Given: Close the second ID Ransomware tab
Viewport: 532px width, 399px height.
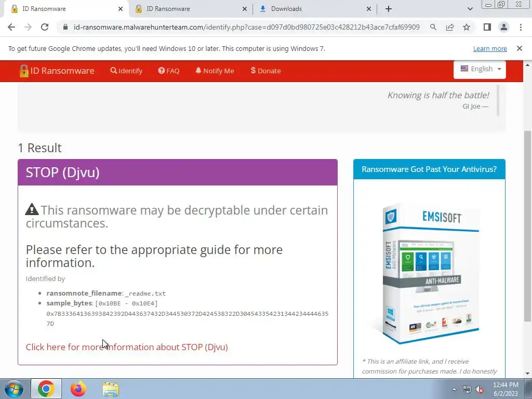Looking at the screenshot, I should (245, 9).
